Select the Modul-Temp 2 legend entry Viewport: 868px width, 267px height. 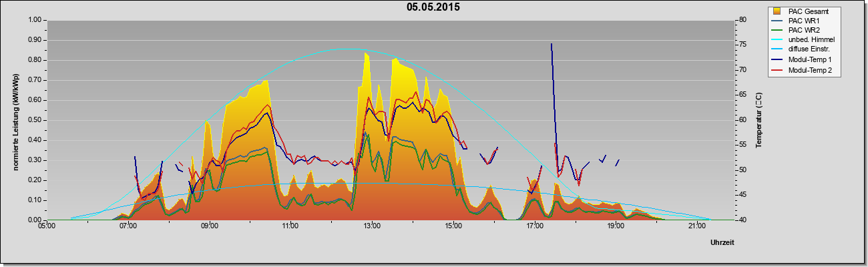[802, 70]
